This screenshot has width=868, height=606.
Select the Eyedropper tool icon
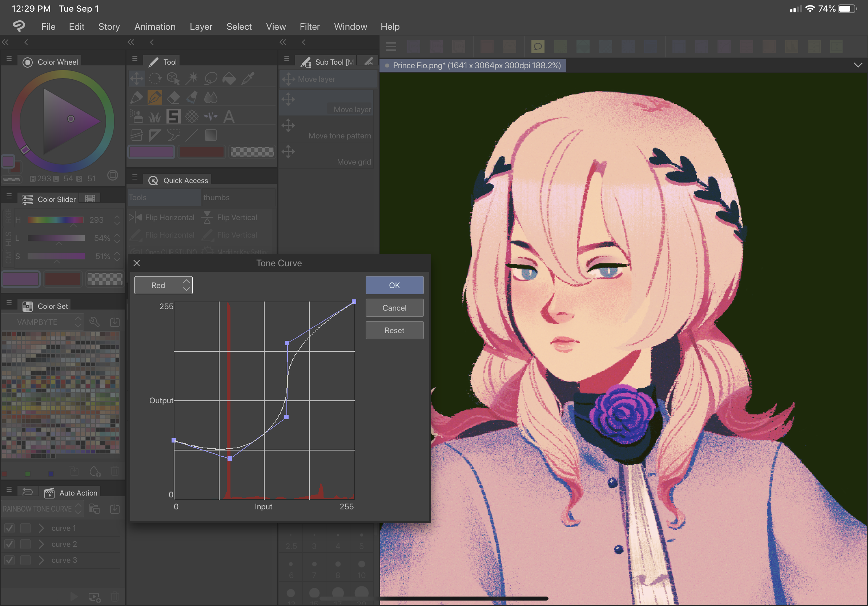click(x=248, y=78)
